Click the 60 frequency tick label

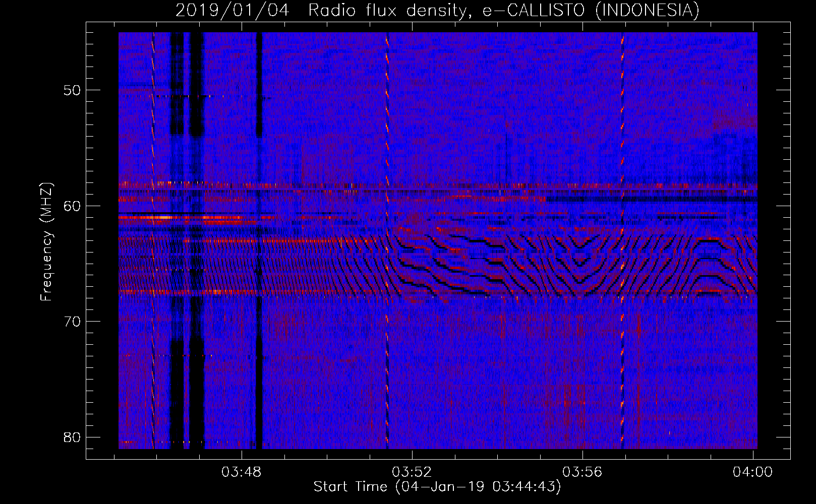(x=72, y=206)
